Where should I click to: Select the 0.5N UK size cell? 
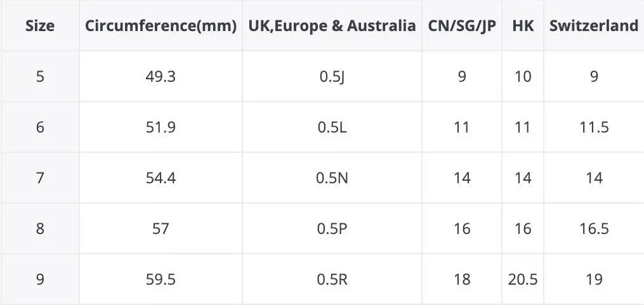[332, 178]
